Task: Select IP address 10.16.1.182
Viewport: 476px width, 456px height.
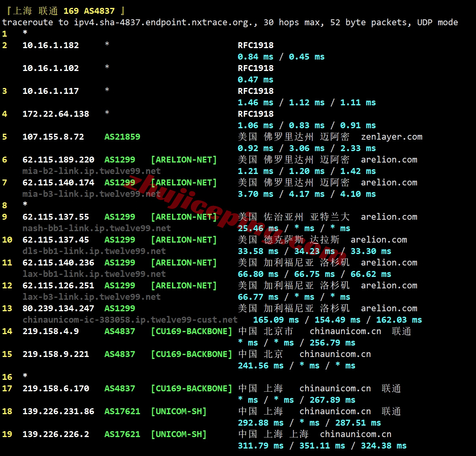Action: (50, 45)
